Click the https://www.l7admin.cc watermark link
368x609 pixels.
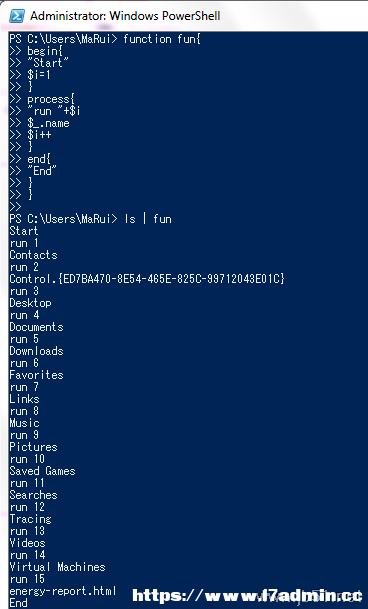point(248,596)
